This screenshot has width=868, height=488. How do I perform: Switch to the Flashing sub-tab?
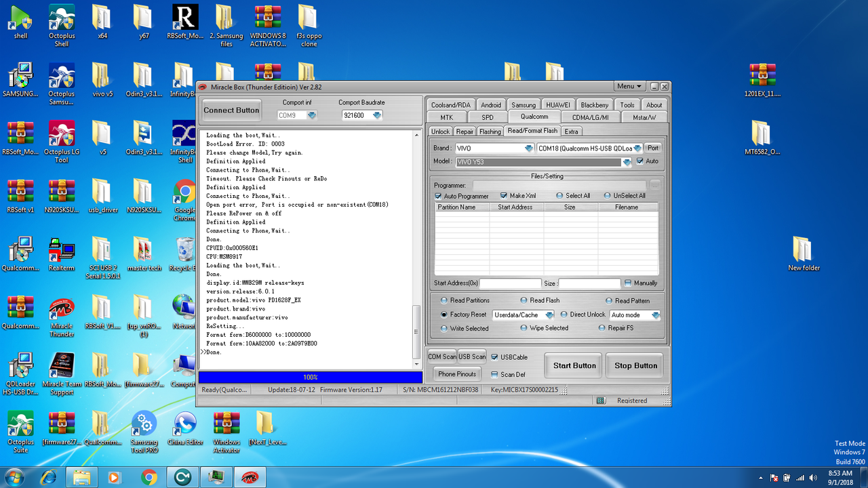point(490,131)
